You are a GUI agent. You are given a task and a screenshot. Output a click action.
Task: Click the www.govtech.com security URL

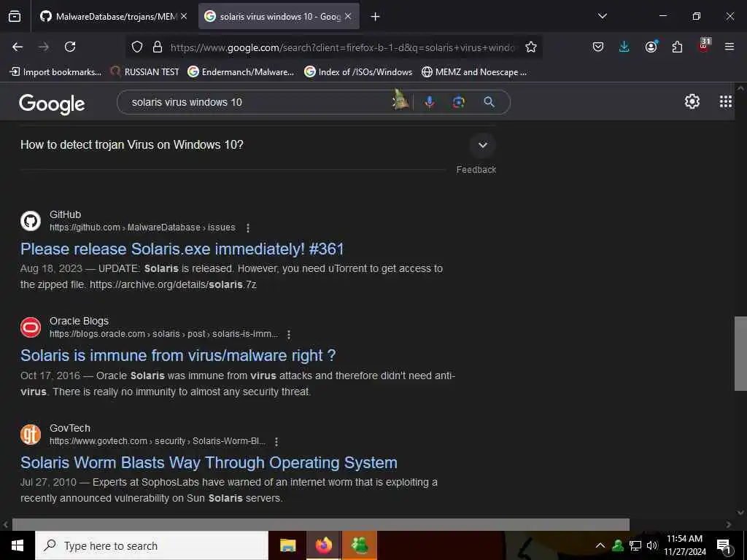point(158,441)
